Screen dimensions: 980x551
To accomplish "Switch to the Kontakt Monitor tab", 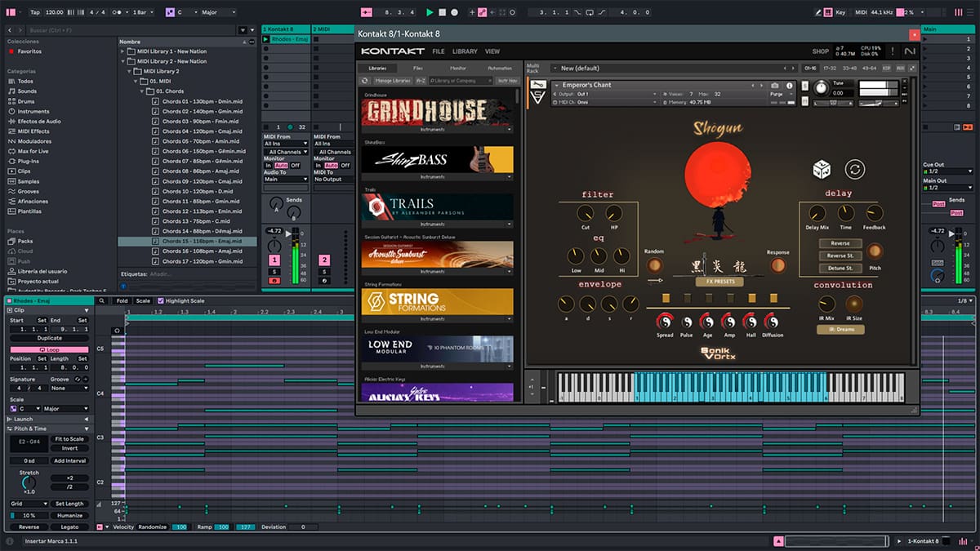I will tap(458, 69).
